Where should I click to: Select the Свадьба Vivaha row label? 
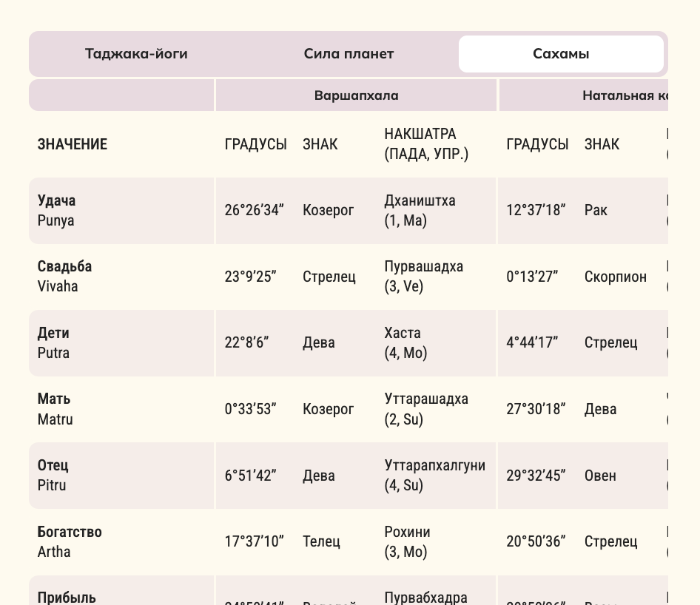64,276
